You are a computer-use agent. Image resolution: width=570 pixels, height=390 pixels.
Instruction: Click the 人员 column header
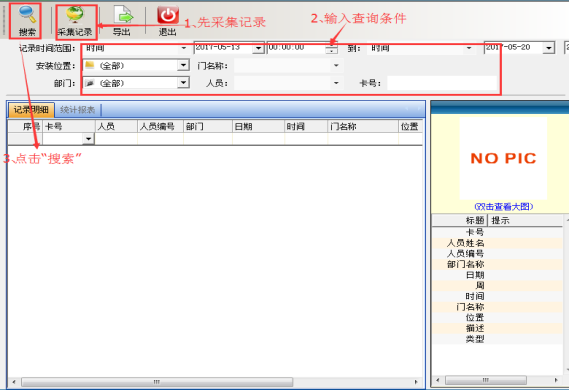(116, 126)
